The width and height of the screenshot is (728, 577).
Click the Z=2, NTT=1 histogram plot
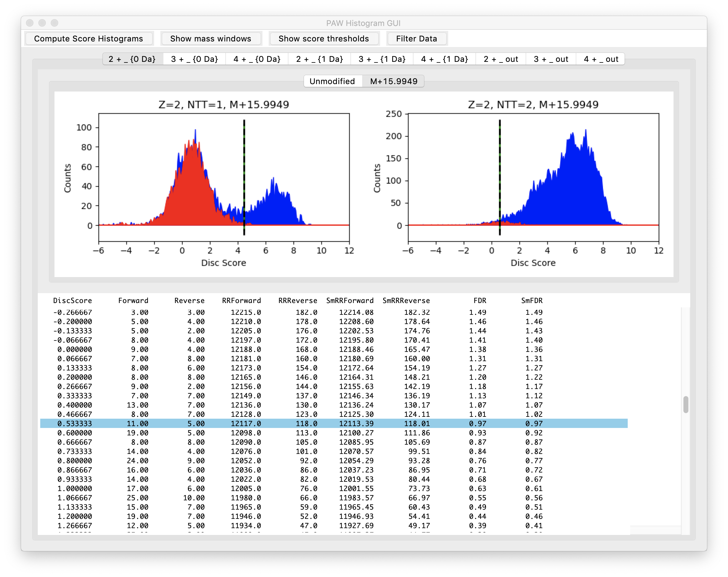point(224,177)
